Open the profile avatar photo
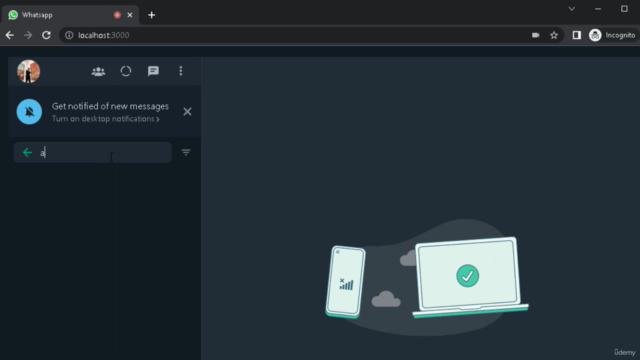640x360 pixels. 29,71
